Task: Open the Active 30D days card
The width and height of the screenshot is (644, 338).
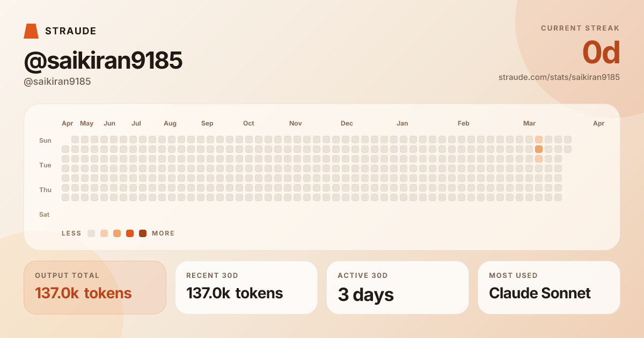Action: 398,288
